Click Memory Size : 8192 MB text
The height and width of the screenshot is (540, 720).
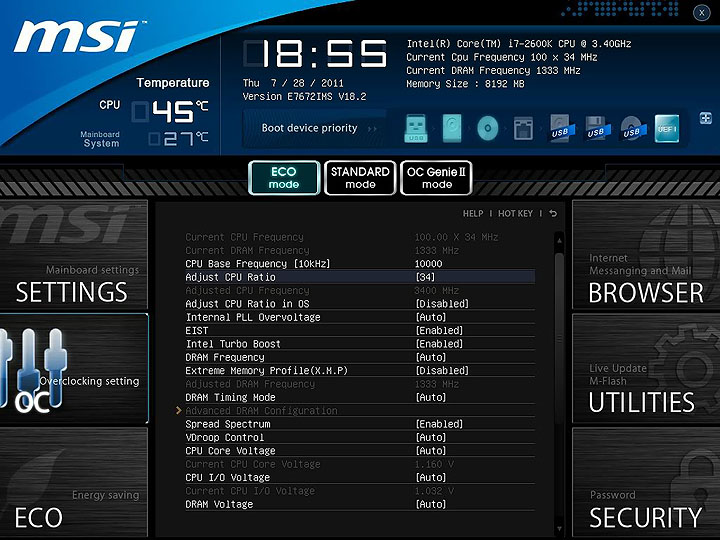coord(465,84)
